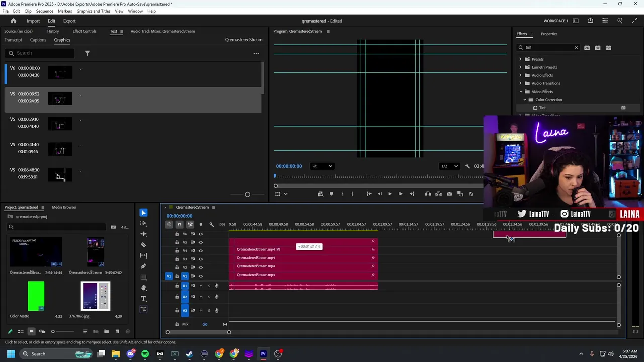Open the Fit zoom level dropdown
Viewport: 644px width, 362px height.
click(322, 166)
